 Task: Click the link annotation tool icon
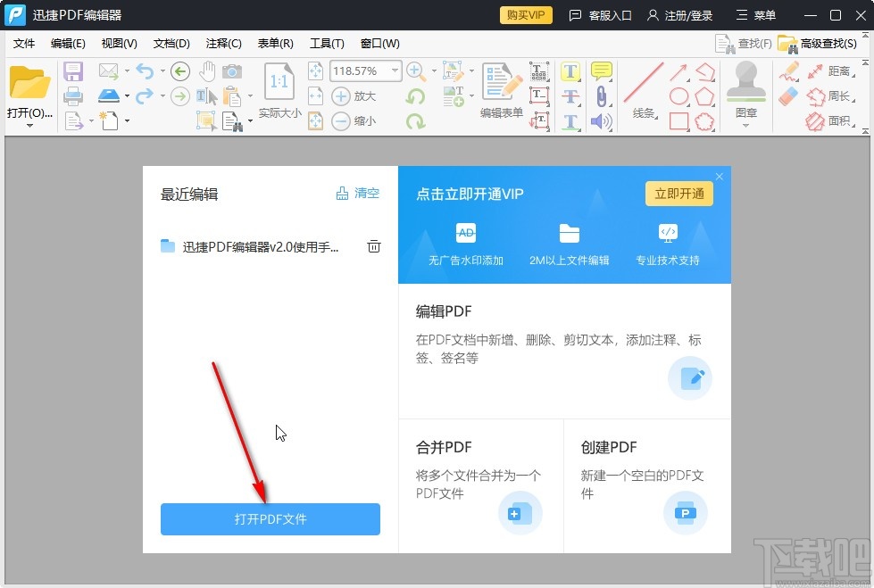click(602, 95)
